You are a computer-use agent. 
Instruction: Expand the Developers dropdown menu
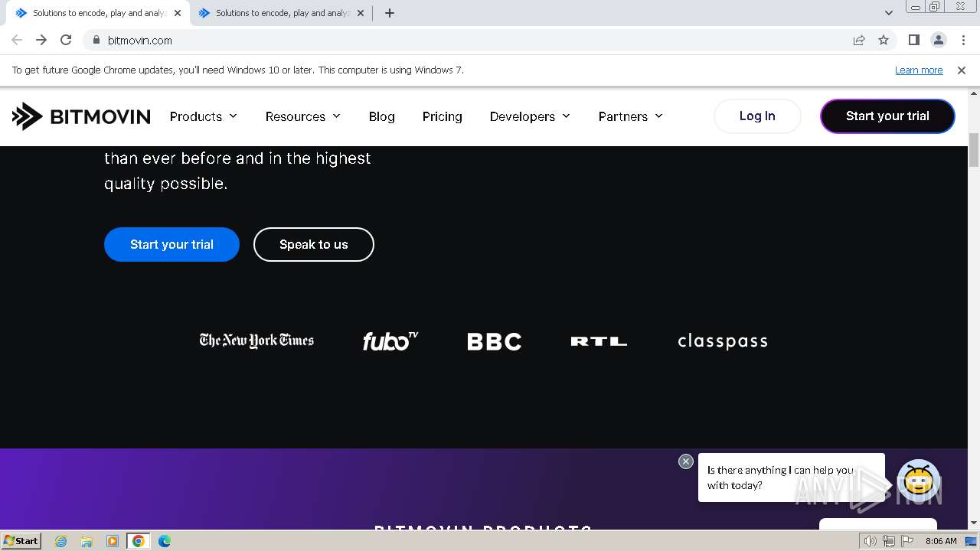[531, 116]
